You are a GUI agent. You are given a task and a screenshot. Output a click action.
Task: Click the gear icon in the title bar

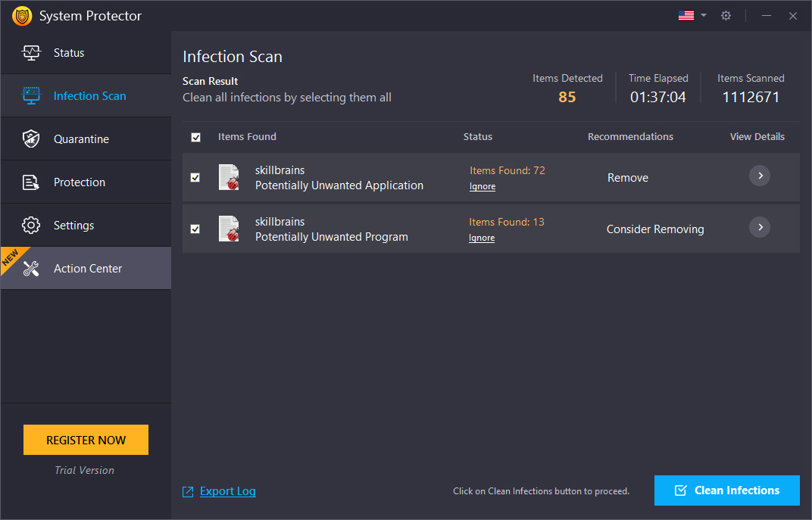click(726, 15)
